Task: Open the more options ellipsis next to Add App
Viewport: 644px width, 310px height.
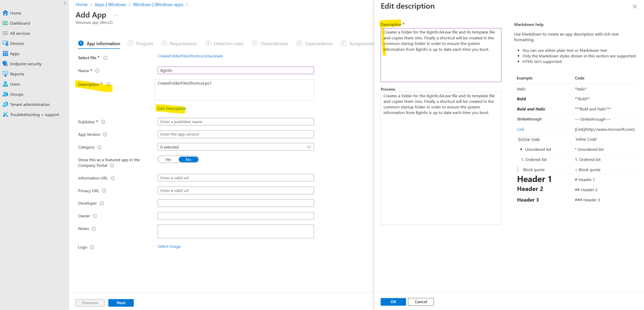Action: (116, 15)
